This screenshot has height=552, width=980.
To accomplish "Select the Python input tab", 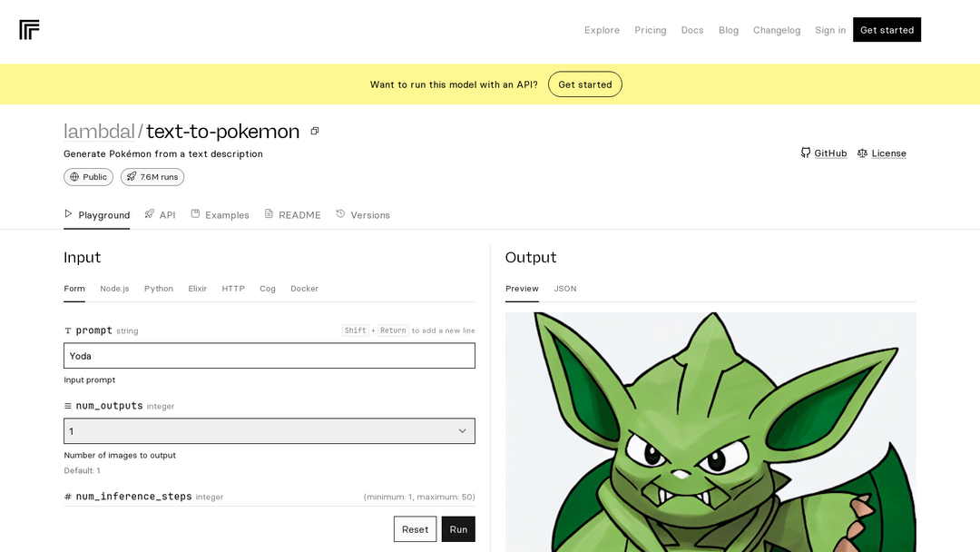I will (159, 288).
